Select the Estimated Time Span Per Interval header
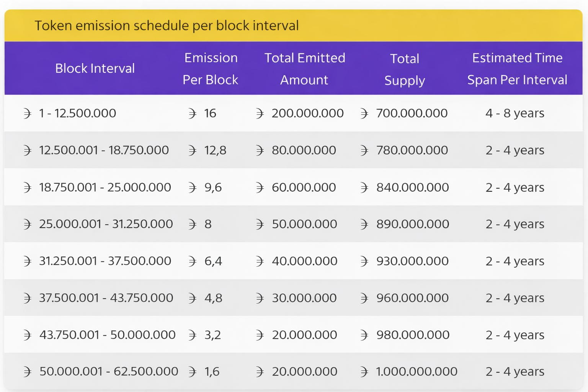The width and height of the screenshot is (588, 392). coord(517,69)
